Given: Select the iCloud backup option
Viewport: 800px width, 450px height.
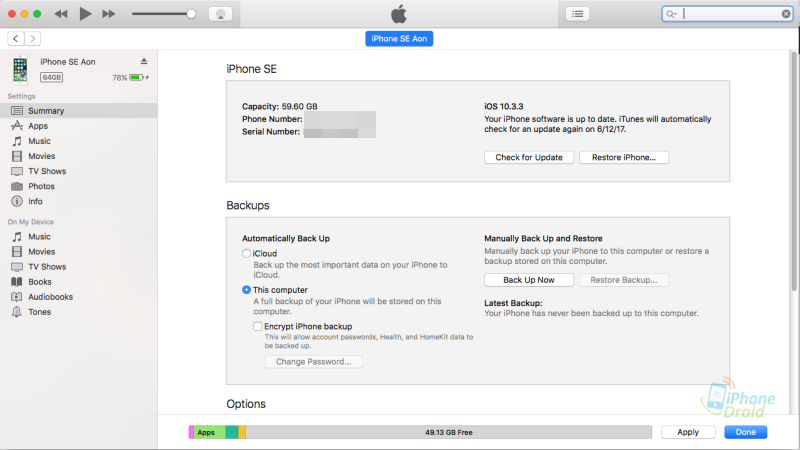Looking at the screenshot, I should click(247, 254).
